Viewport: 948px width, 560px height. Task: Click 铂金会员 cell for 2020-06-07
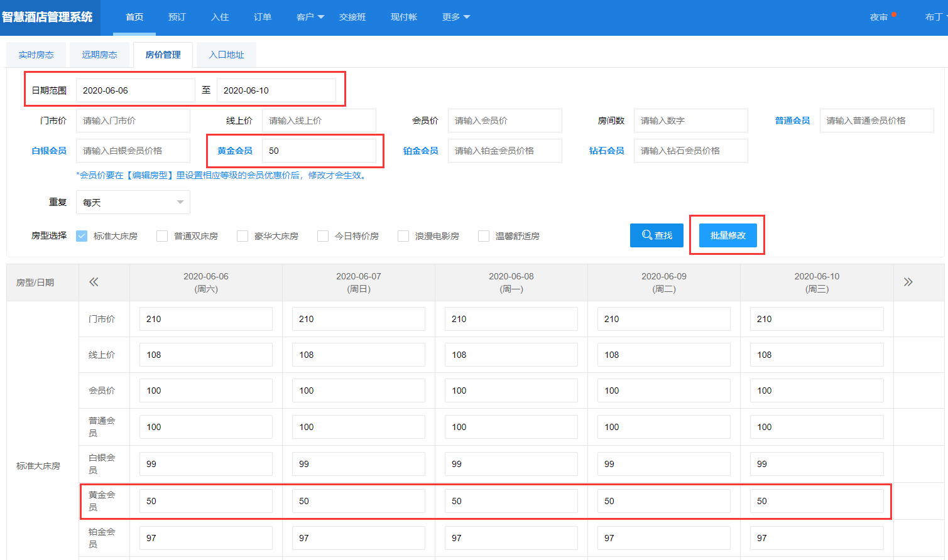pyautogui.click(x=359, y=538)
